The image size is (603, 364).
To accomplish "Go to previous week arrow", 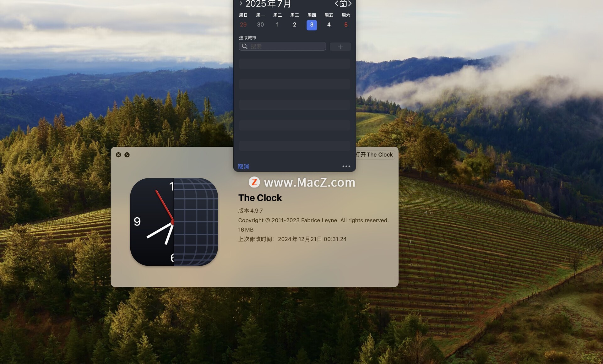I will [x=336, y=3].
